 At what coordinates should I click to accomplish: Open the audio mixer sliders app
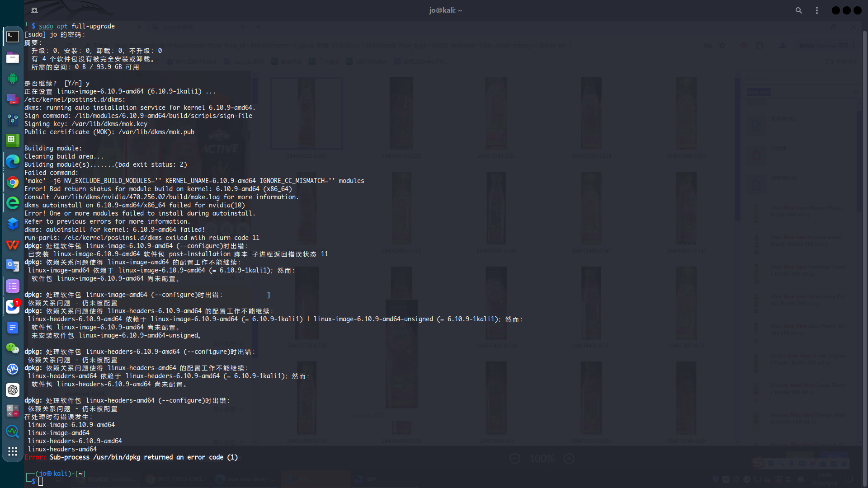click(x=12, y=120)
